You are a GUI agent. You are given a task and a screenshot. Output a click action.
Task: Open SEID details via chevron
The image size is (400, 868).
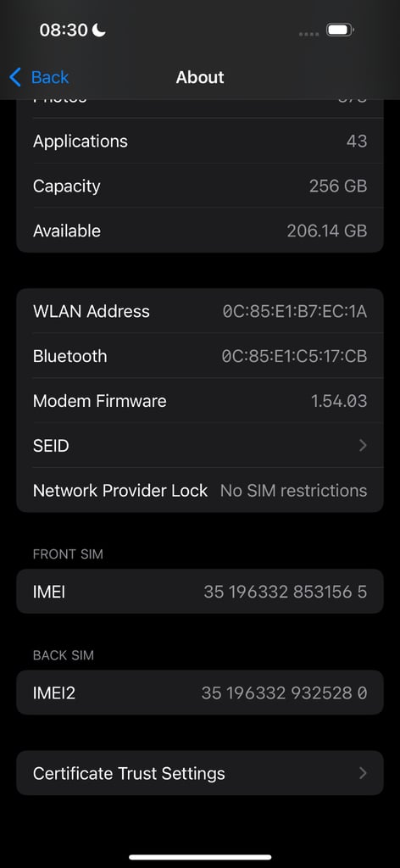[363, 445]
